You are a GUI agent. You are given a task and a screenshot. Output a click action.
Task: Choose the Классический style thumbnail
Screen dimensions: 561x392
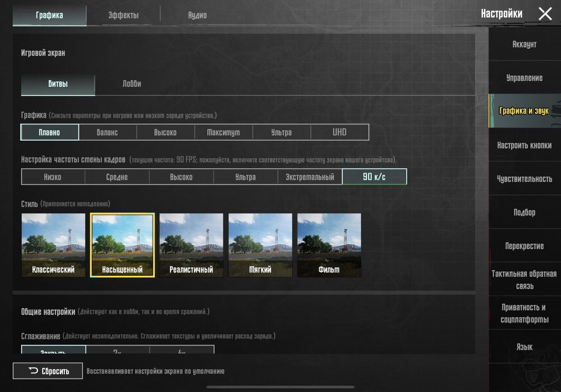53,245
